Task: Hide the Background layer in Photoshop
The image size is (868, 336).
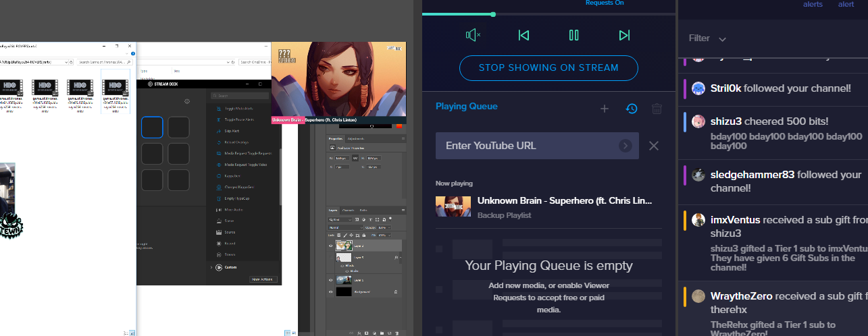Action: 331,291
